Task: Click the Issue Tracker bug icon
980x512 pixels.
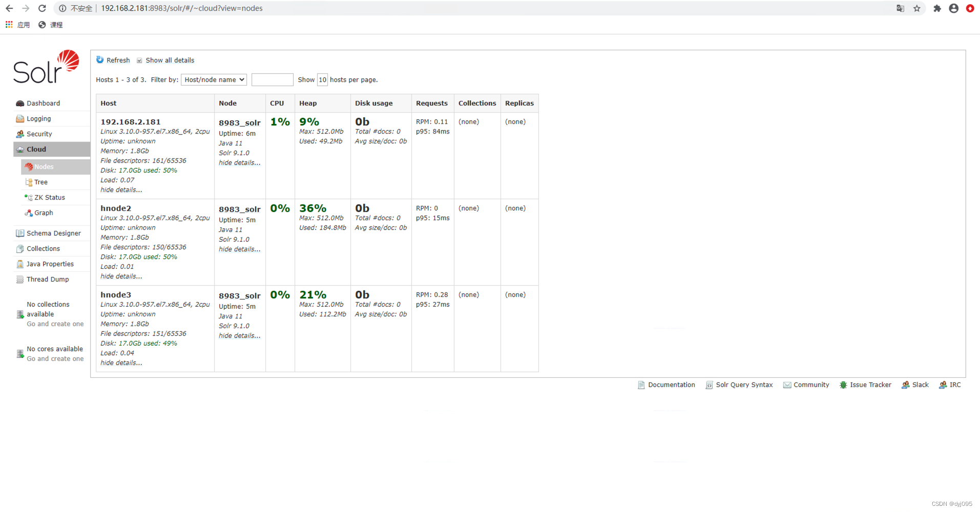Action: pos(843,385)
